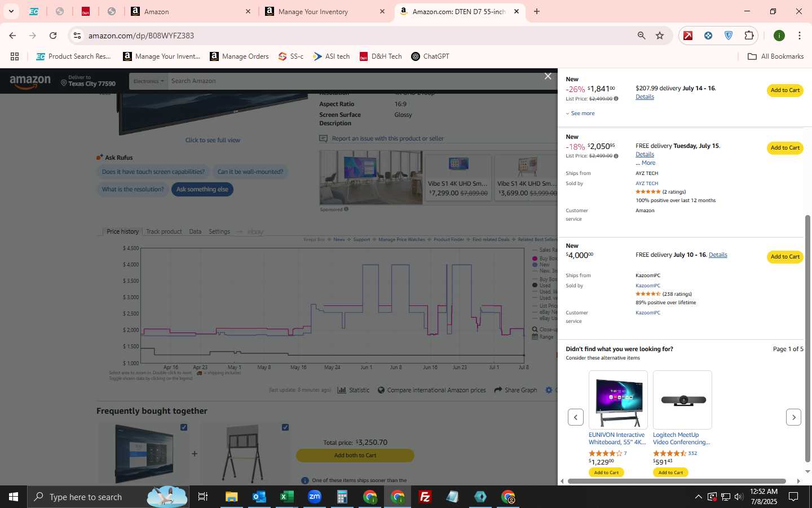Open a new browser tab with plus
Viewport: 812px width, 508px height.
coord(536,11)
